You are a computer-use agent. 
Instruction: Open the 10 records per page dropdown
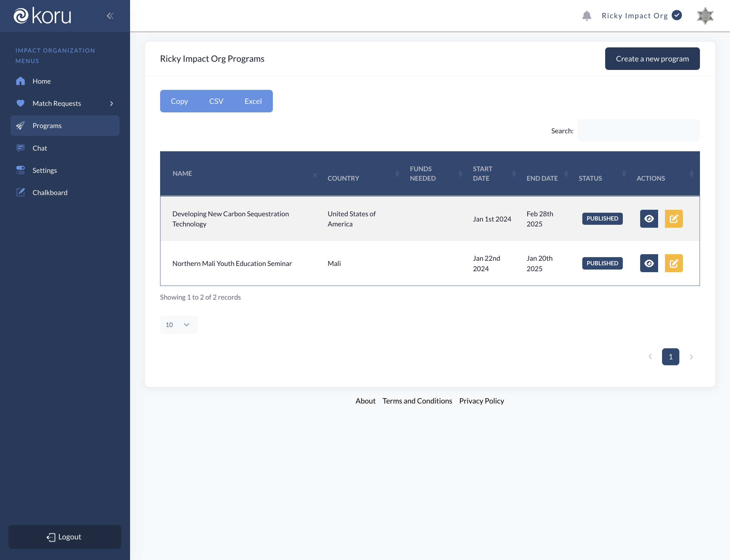[179, 324]
